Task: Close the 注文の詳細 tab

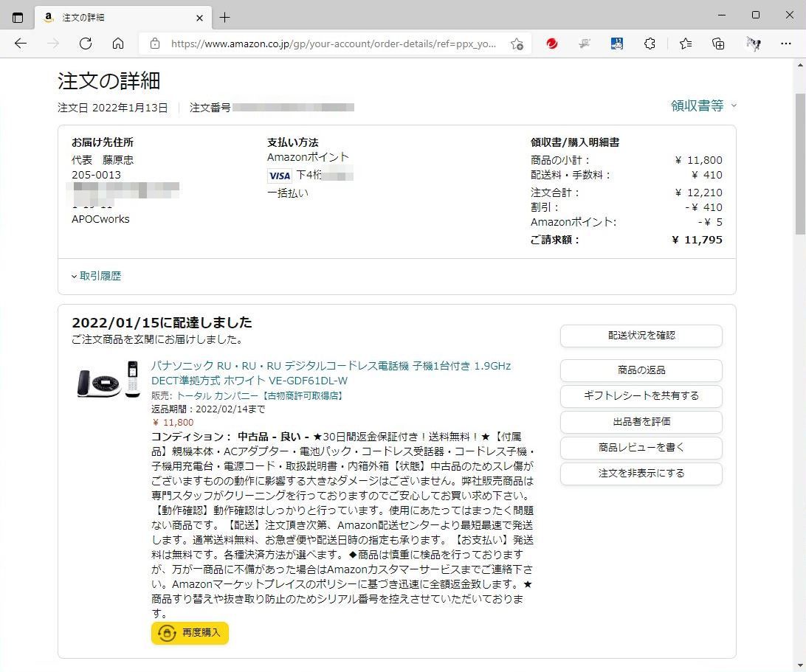Action: (x=199, y=18)
